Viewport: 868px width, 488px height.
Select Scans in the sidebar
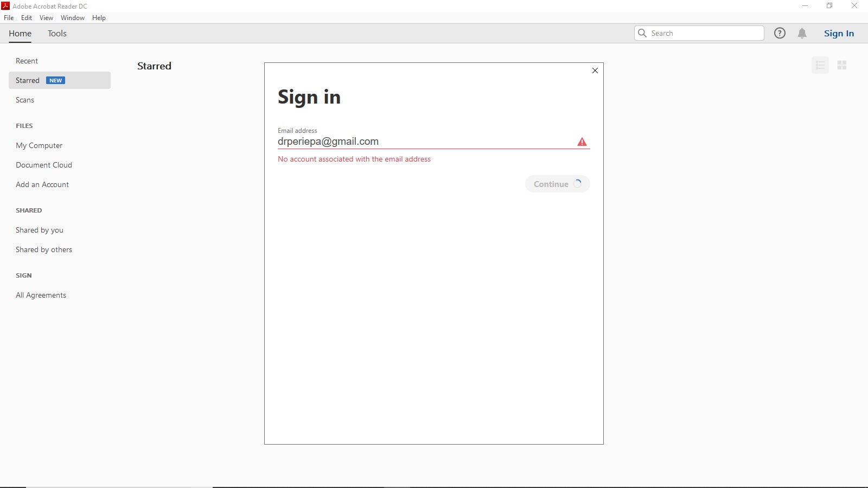coord(25,100)
